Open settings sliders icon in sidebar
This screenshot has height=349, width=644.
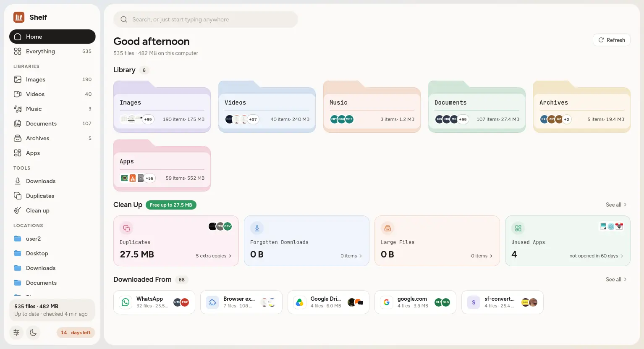16,333
